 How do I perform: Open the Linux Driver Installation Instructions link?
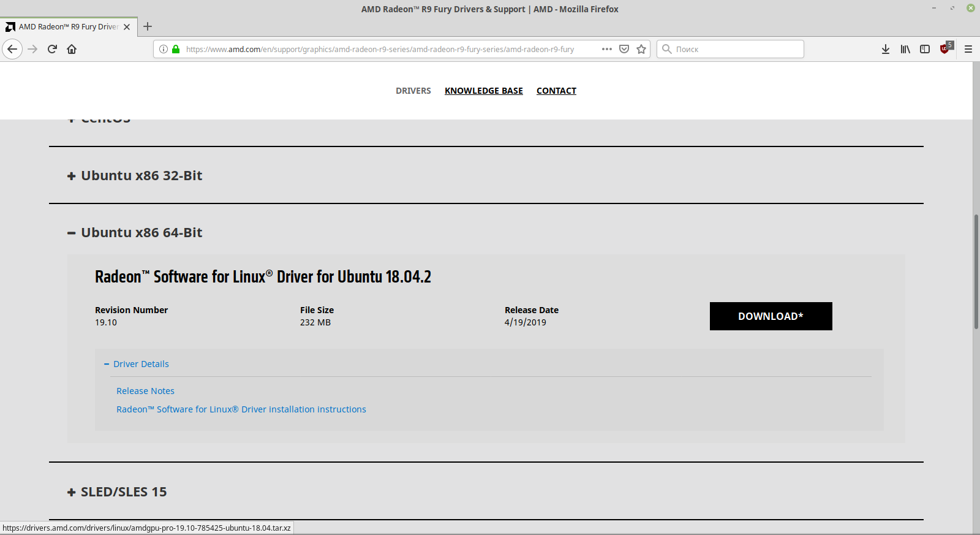coord(241,409)
